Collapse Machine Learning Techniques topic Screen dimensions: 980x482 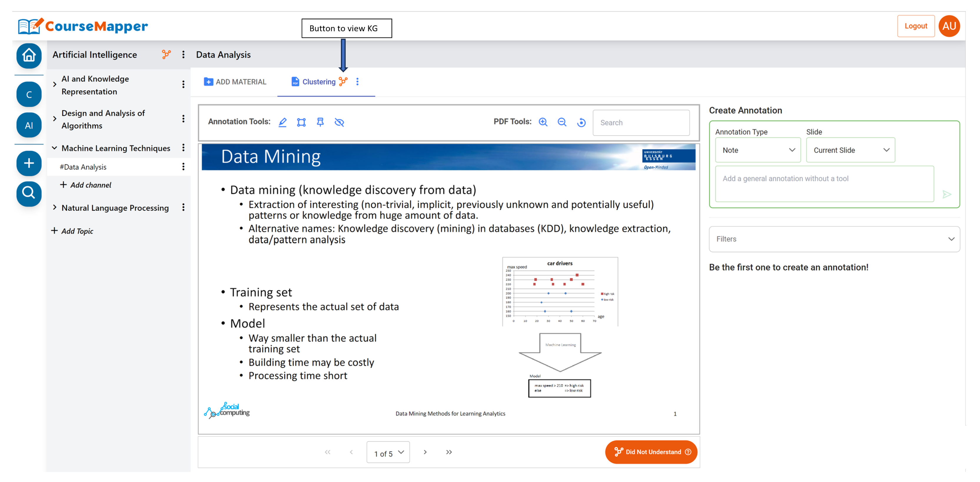pyautogui.click(x=54, y=148)
